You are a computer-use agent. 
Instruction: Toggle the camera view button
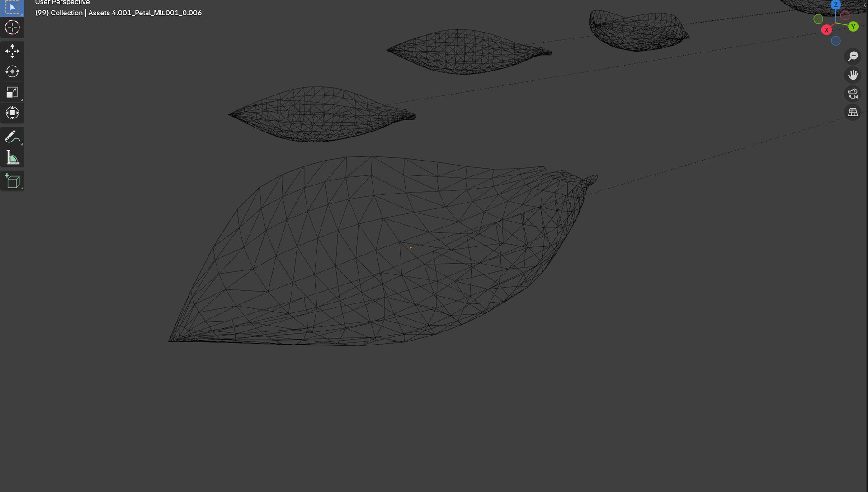[853, 94]
